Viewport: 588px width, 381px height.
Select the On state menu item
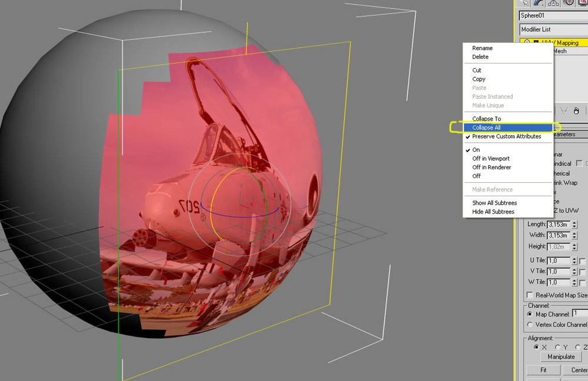(476, 149)
